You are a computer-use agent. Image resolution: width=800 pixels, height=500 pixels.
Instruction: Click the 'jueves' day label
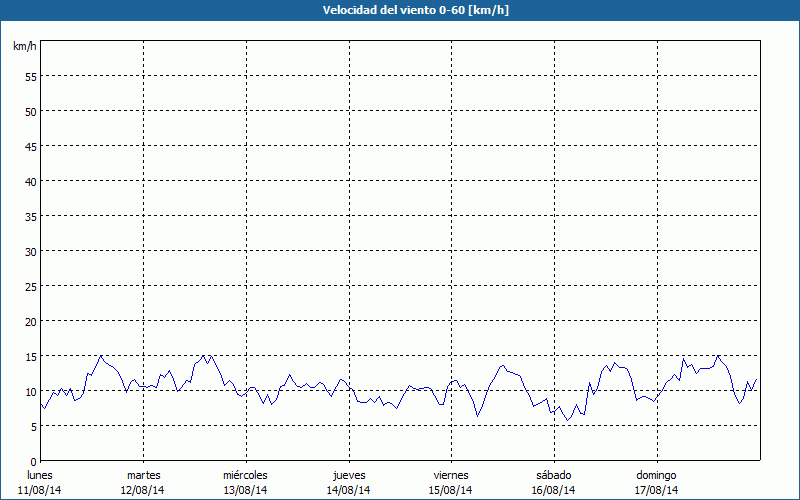point(348,475)
